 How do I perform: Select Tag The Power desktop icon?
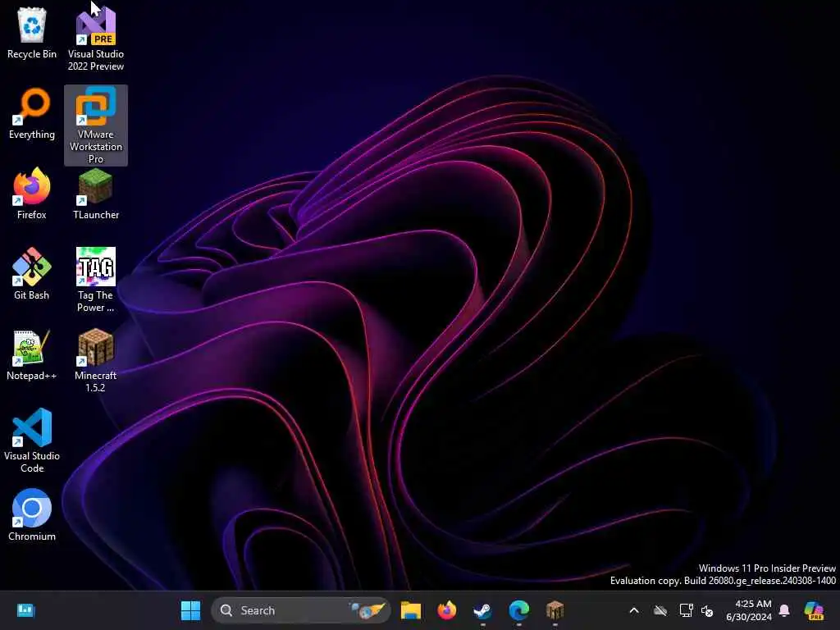coord(96,280)
